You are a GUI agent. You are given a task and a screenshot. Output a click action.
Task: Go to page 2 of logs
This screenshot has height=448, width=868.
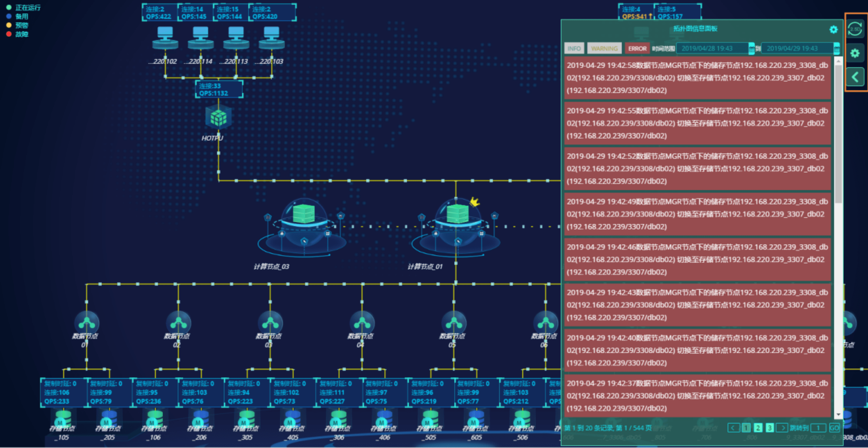758,428
